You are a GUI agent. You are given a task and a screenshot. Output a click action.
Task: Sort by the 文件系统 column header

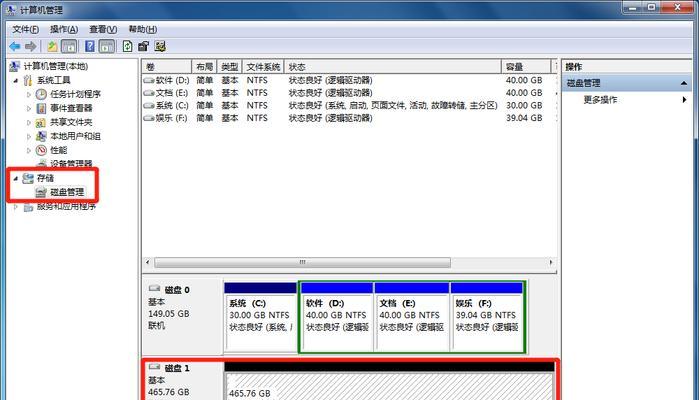click(263, 67)
